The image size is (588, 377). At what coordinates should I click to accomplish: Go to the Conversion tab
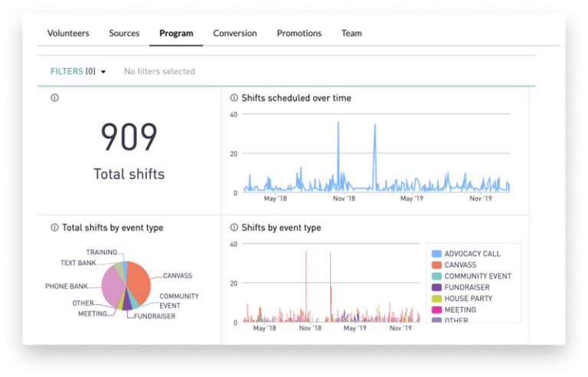(234, 34)
